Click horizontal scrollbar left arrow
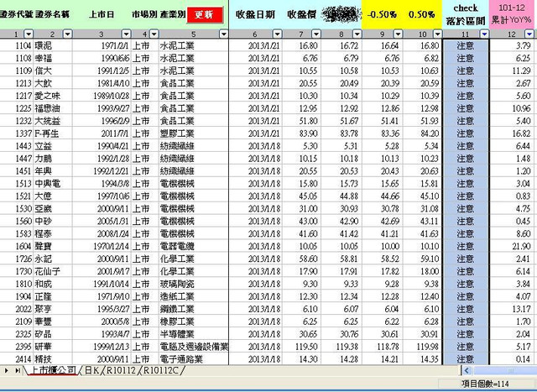Screen dimensions: 537x392 click(467, 370)
